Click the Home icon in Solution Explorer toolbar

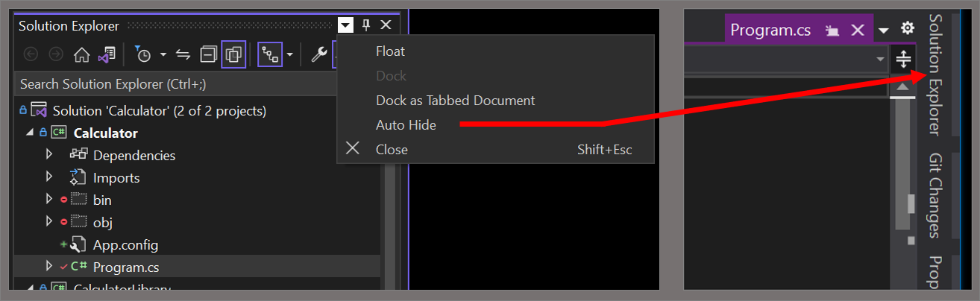pyautogui.click(x=81, y=54)
